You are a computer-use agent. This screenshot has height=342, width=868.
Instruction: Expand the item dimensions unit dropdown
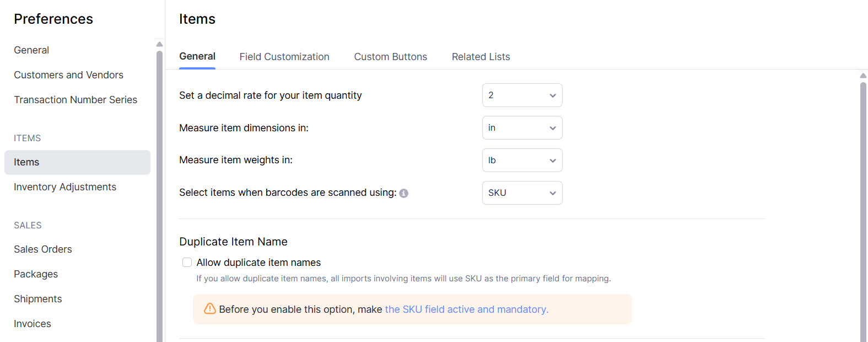pos(522,128)
